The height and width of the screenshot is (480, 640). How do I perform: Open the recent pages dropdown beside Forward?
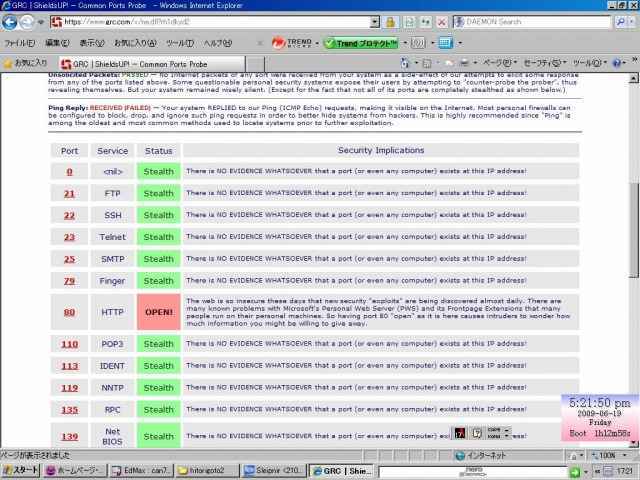coord(40,22)
